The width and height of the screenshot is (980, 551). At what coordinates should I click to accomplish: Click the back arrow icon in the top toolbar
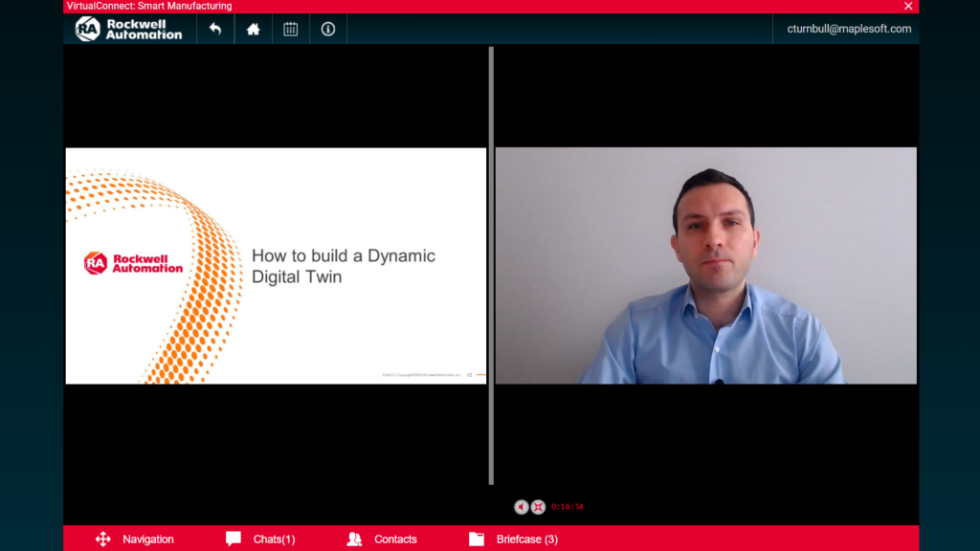click(215, 29)
